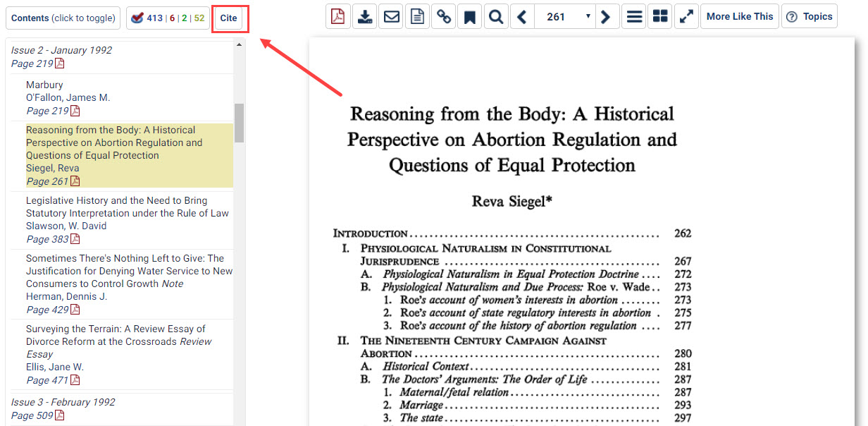This screenshot has height=426, width=868.
Task: Toggle the Contents panel
Action: tap(63, 18)
